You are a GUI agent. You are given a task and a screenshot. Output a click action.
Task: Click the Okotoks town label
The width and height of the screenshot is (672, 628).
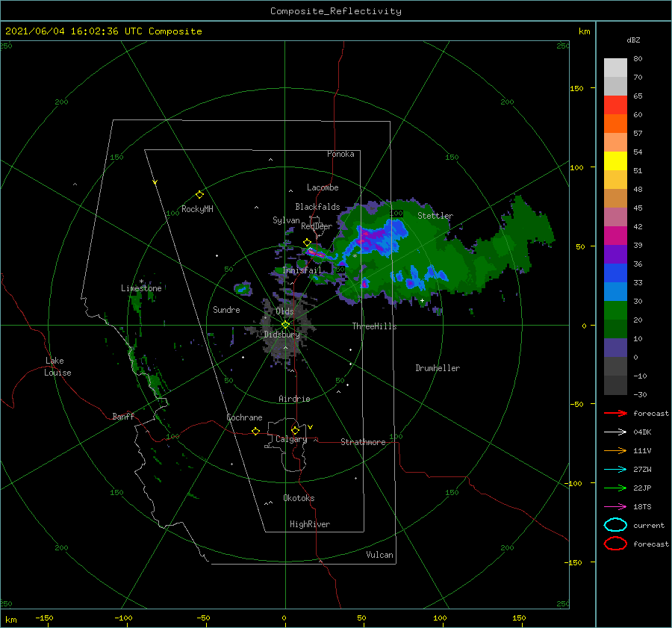pos(299,497)
